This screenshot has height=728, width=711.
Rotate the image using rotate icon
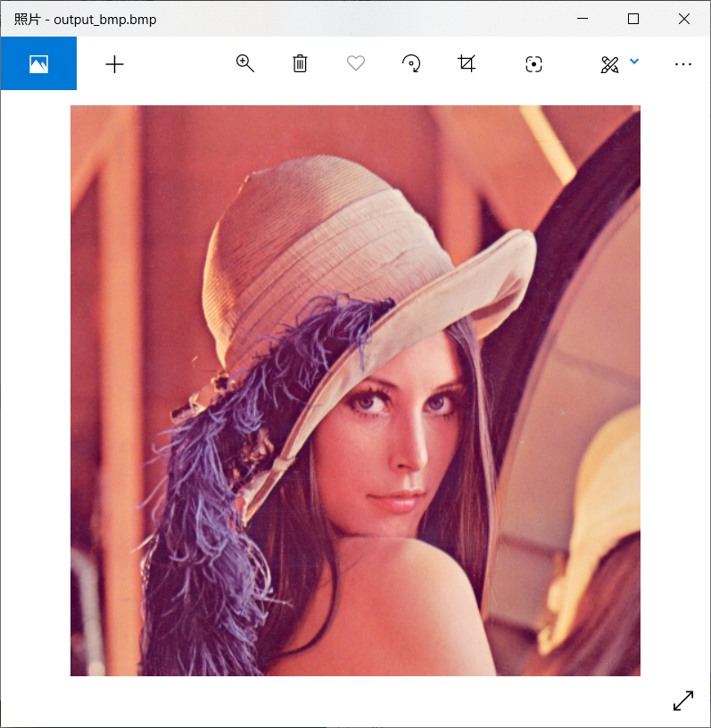coord(411,63)
